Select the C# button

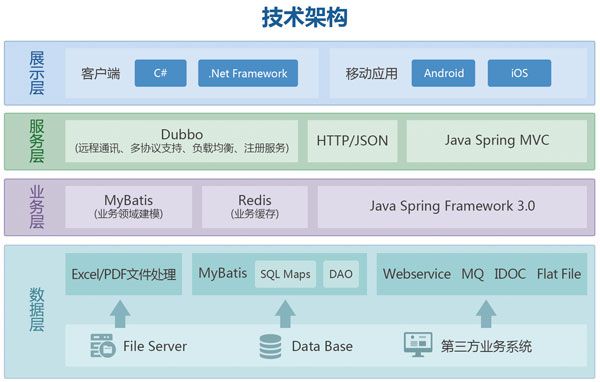point(161,73)
